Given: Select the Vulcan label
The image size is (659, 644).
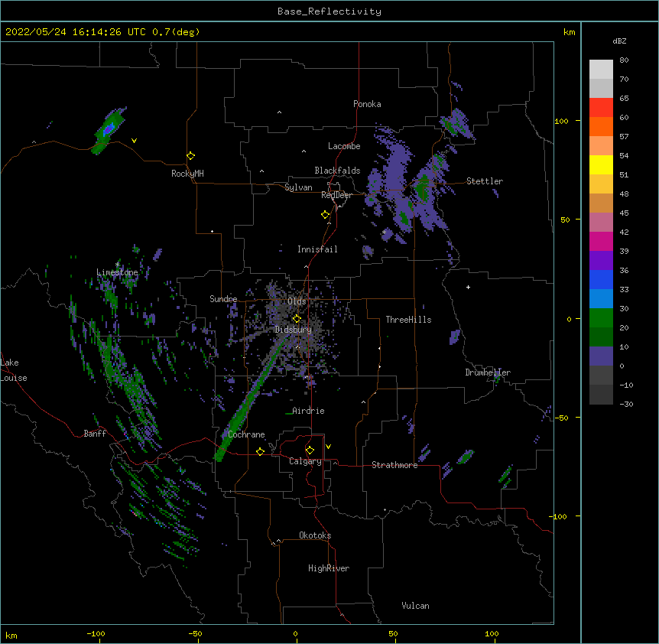Looking at the screenshot, I should (x=415, y=606).
